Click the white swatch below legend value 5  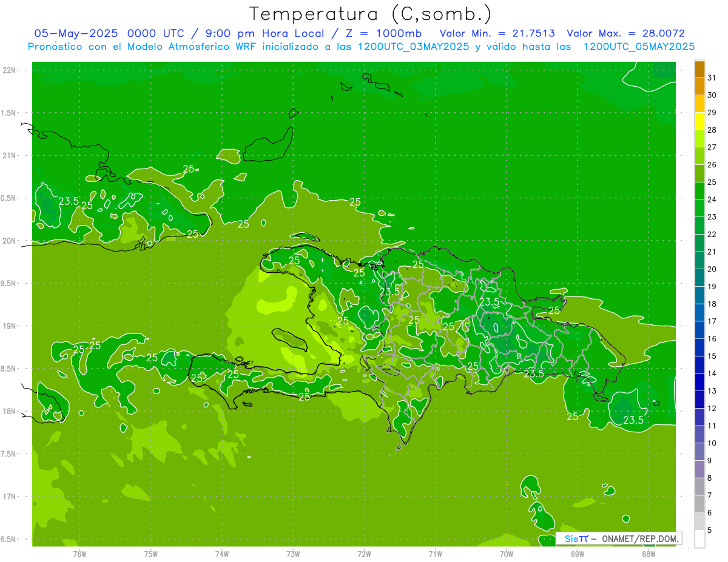coord(699,539)
